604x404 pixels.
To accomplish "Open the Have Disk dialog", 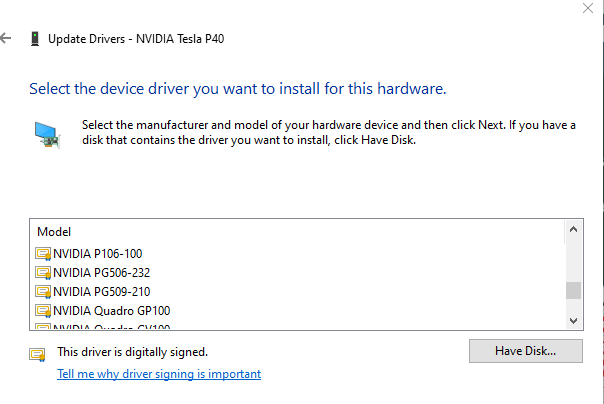I will pyautogui.click(x=525, y=351).
